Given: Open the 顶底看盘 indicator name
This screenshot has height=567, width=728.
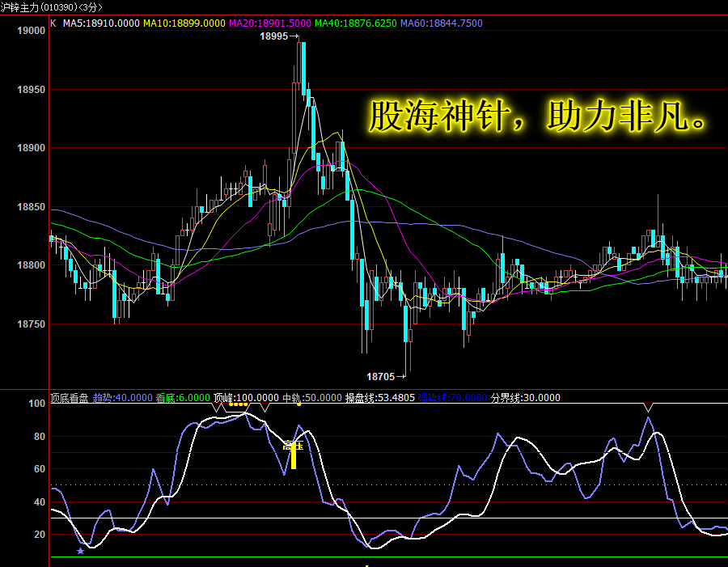Looking at the screenshot, I should (x=70, y=398).
